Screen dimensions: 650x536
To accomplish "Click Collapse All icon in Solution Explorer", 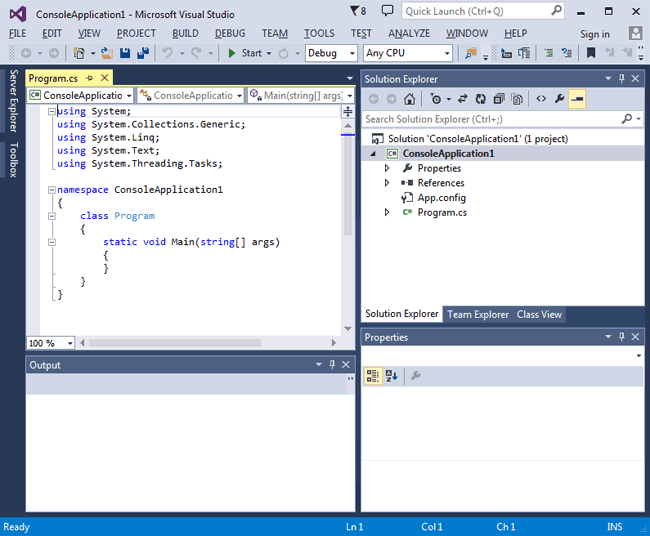I will pos(499,99).
